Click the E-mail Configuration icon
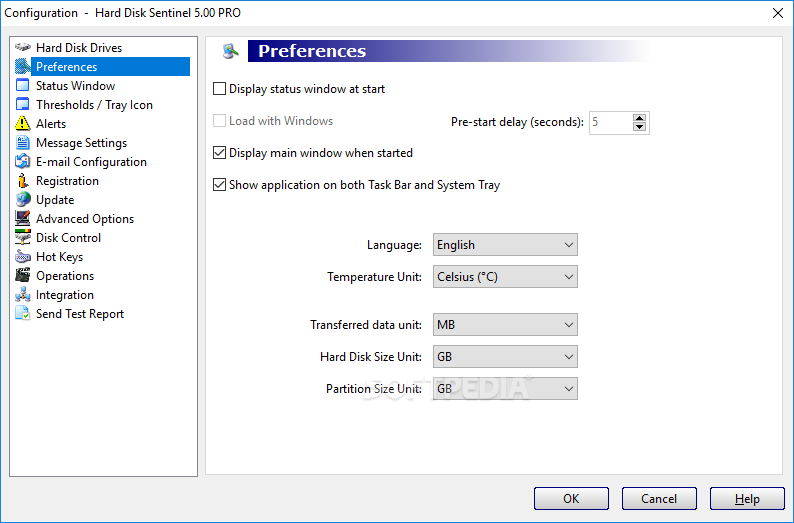The width and height of the screenshot is (794, 523). (x=23, y=162)
